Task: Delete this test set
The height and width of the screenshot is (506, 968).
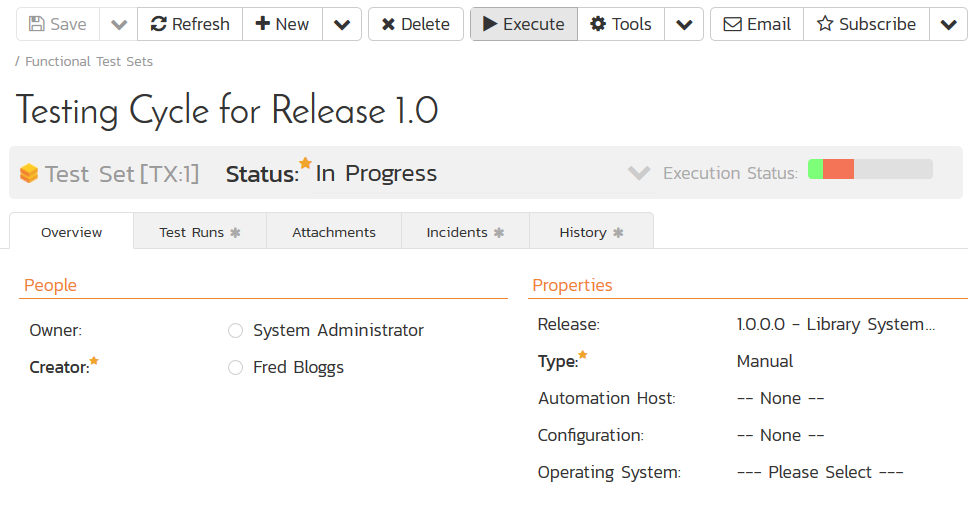Action: click(415, 24)
